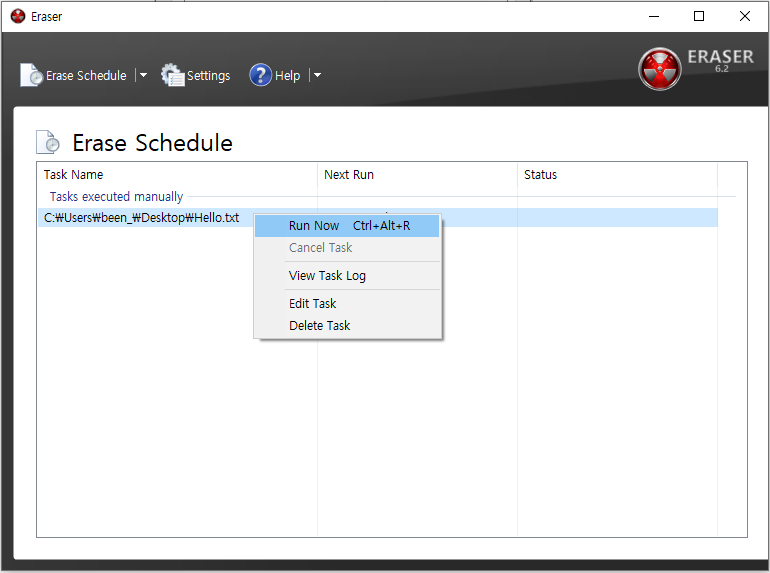
Task: Select the Hello.txt task row
Action: click(141, 218)
